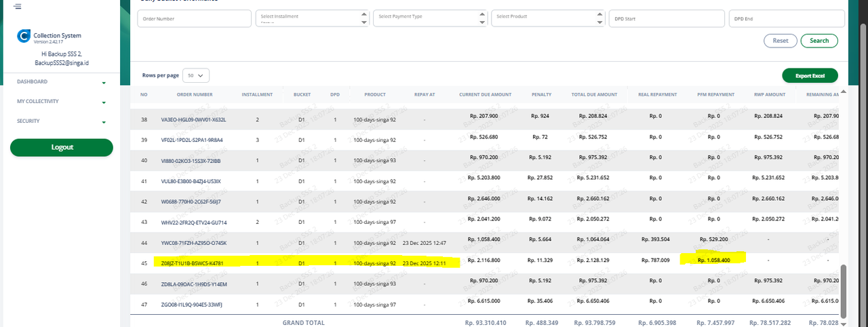868x327 pixels.
Task: Click grand total penalty Rp. 488.349
Action: point(542,323)
